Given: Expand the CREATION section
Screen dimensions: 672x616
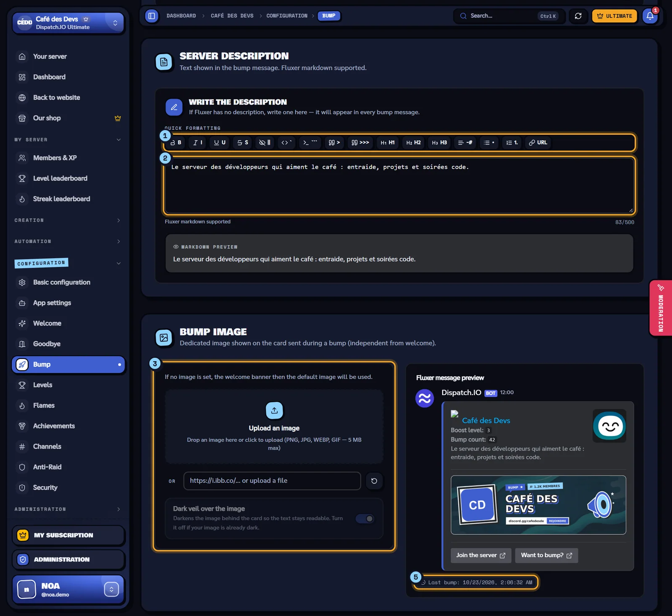Looking at the screenshot, I should pyautogui.click(x=68, y=220).
